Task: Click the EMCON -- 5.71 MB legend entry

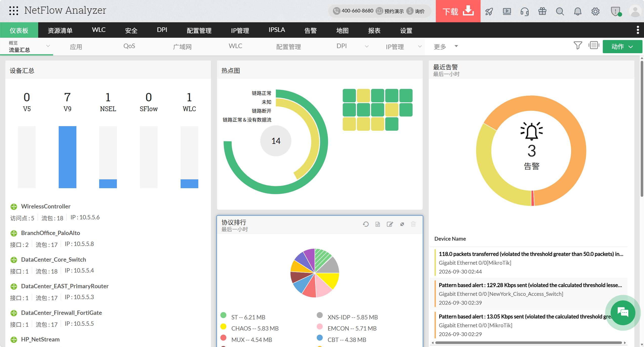Action: (x=352, y=328)
